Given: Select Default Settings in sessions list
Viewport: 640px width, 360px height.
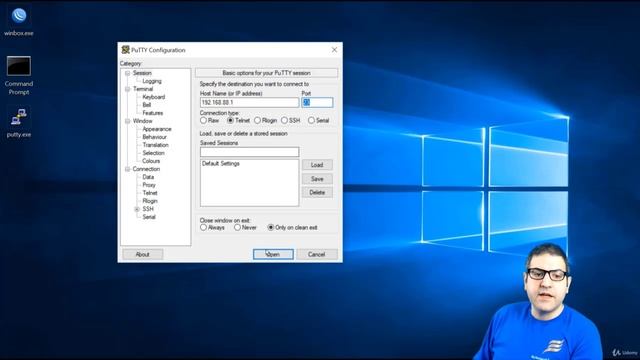Looking at the screenshot, I should (221, 164).
